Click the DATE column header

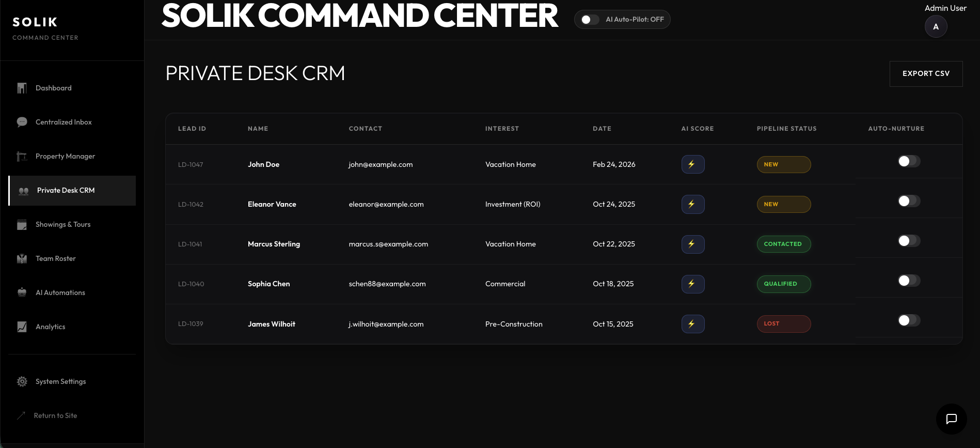[602, 129]
